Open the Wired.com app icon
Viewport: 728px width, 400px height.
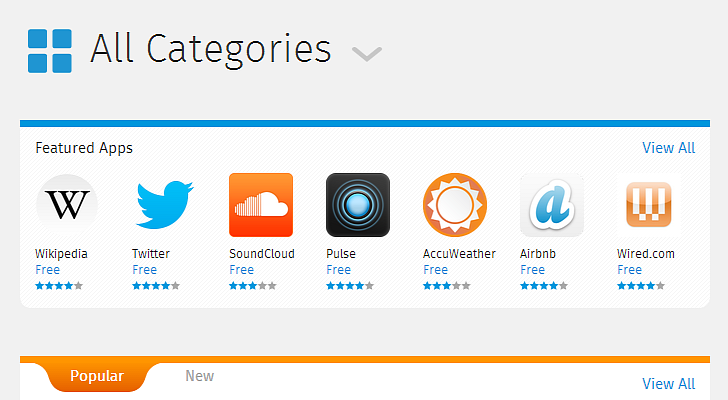pos(649,205)
